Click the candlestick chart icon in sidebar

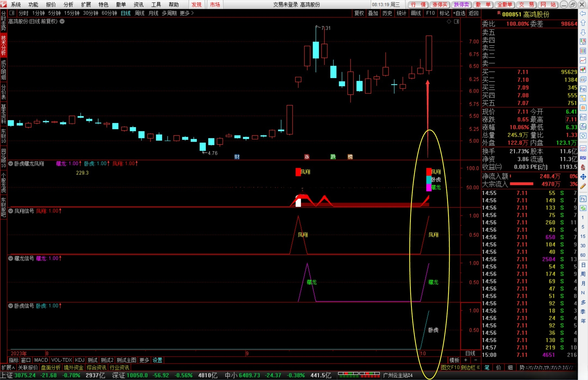tap(583, 70)
